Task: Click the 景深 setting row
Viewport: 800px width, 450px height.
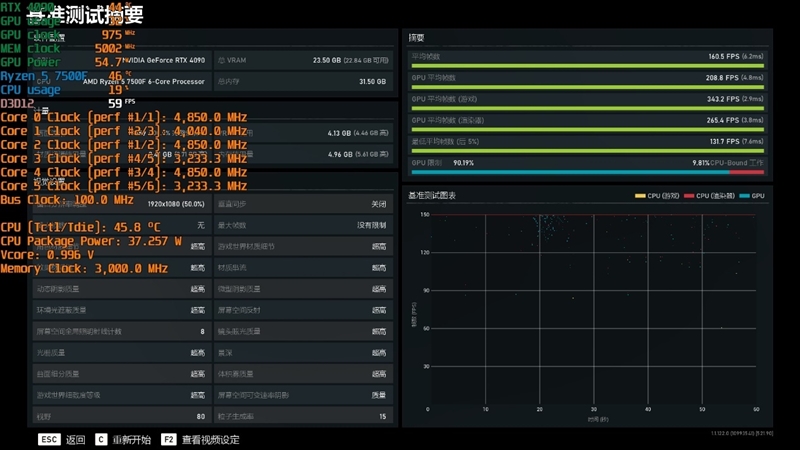Action: pyautogui.click(x=304, y=353)
